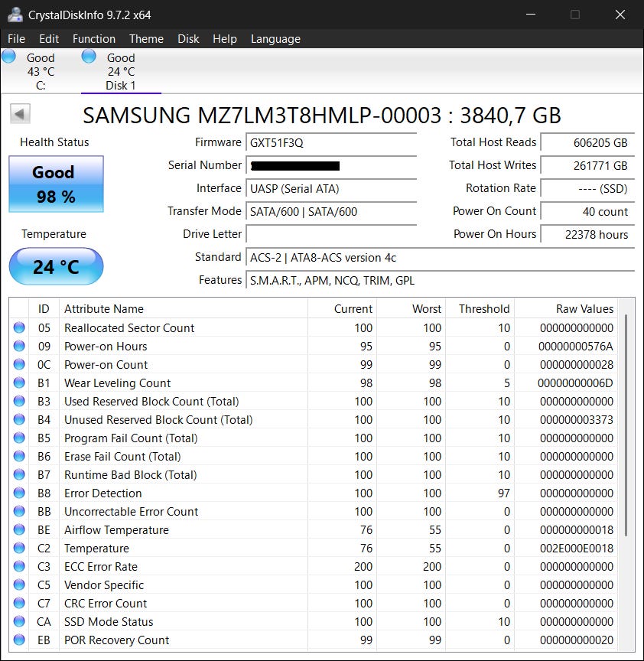Open the Theme menu
Image resolution: width=644 pixels, height=661 pixels.
click(x=146, y=39)
